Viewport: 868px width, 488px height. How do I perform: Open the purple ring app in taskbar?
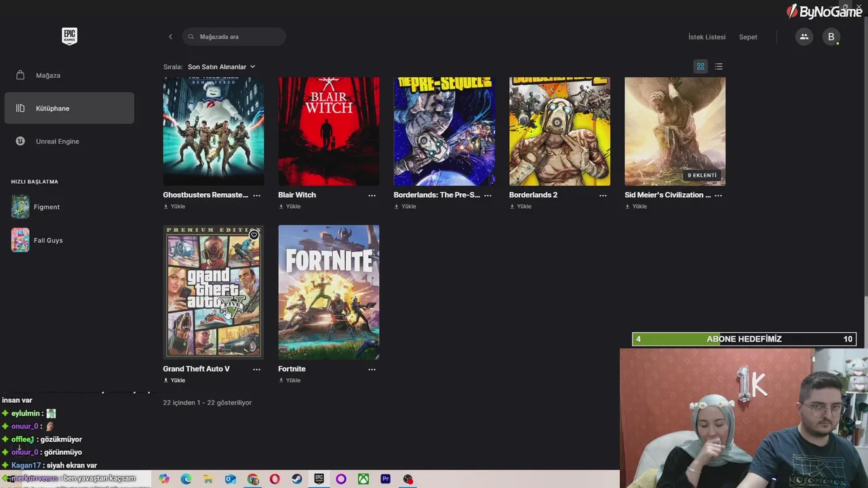click(x=341, y=479)
